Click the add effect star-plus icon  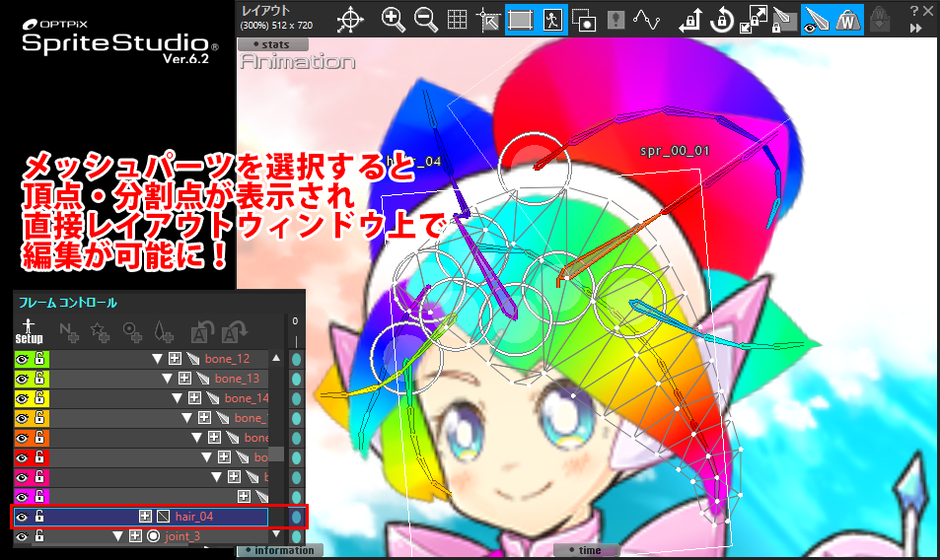coord(100,332)
